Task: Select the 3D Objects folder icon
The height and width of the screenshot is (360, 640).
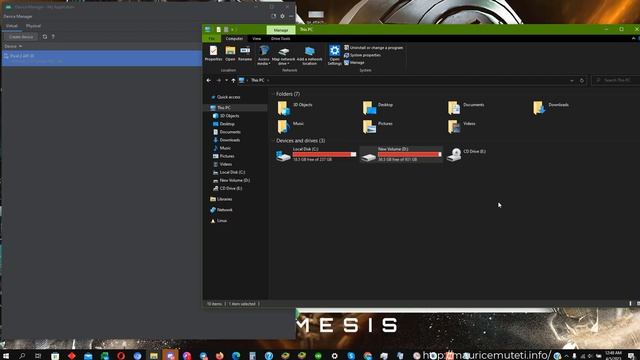Action: tap(283, 108)
